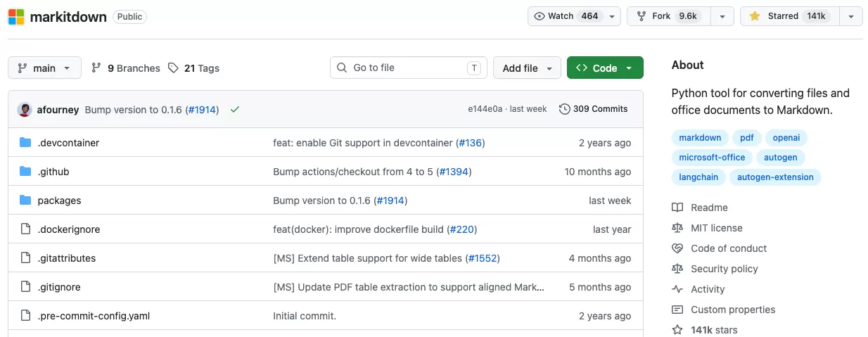Open pull request #1552 link

[483, 258]
